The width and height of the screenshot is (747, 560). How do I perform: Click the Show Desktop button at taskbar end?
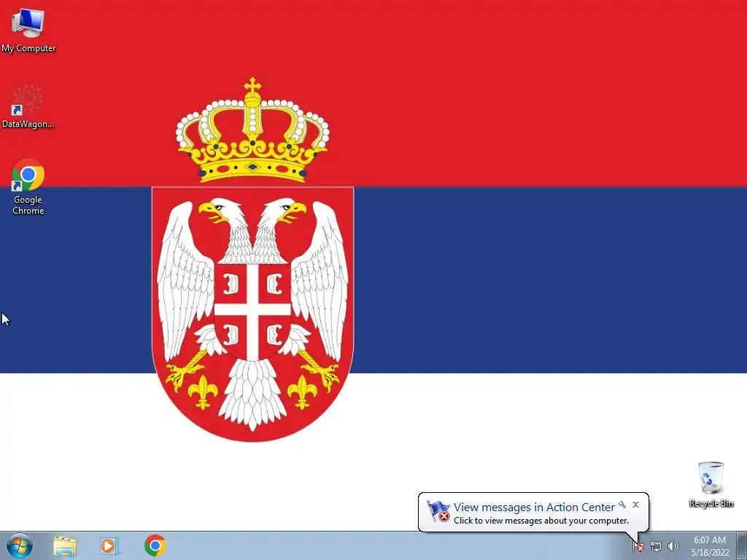[742, 546]
